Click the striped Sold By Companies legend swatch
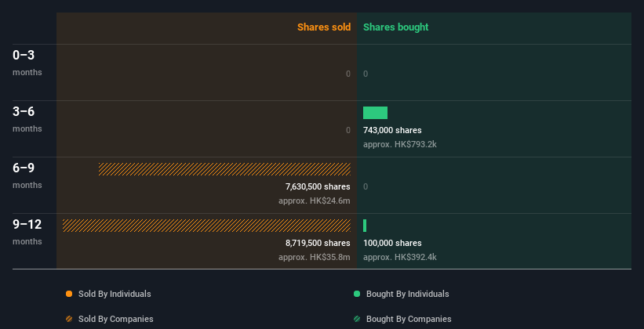 click(69, 319)
